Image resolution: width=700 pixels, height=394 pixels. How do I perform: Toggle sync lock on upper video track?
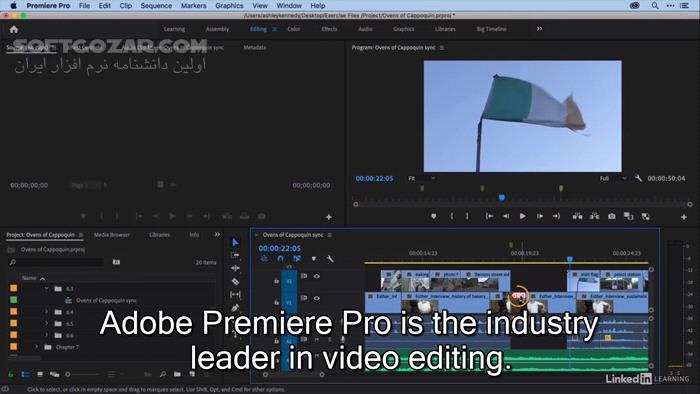304,276
